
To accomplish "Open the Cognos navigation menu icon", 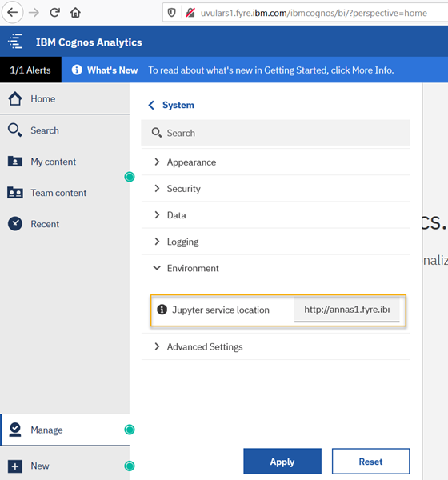I will (16, 42).
